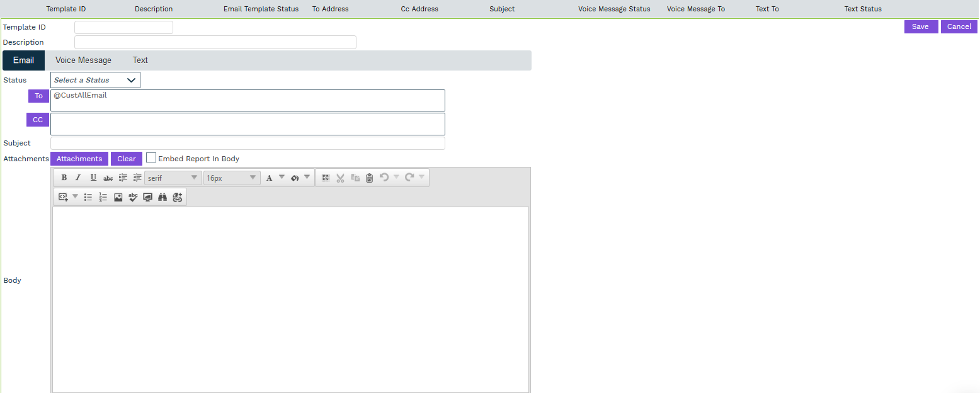The width and height of the screenshot is (980, 393).
Task: Open the font color picker arrow
Action: (x=282, y=178)
